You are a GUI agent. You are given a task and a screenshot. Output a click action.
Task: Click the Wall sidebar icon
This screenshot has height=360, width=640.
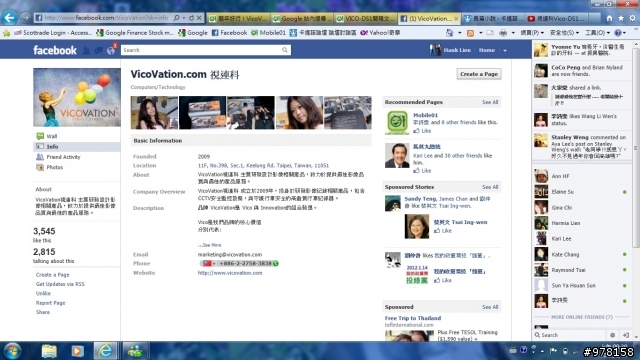pyautogui.click(x=40, y=136)
